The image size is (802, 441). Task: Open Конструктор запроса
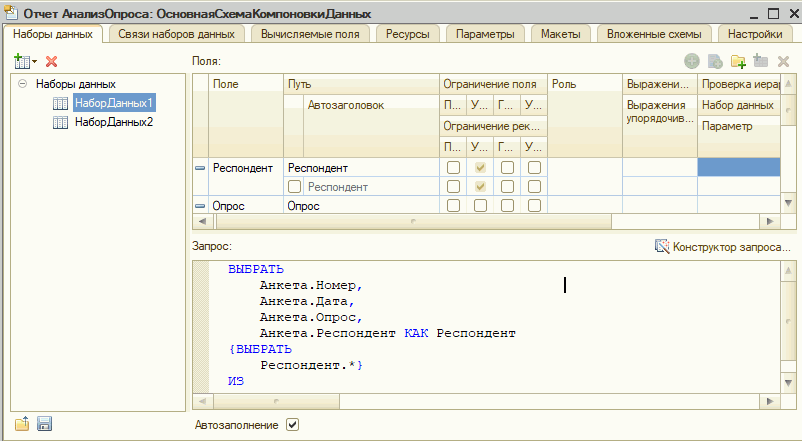point(723,247)
